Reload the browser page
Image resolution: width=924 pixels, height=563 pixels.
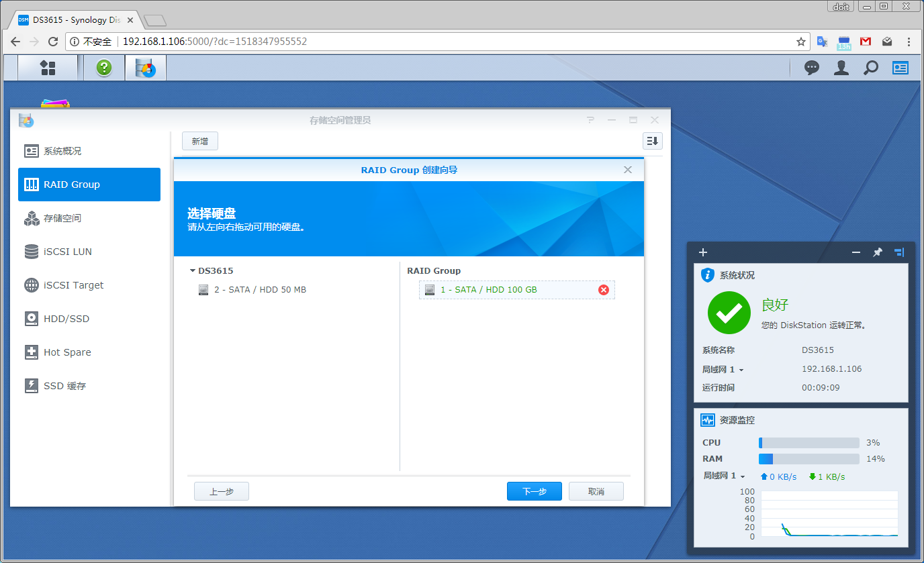pyautogui.click(x=54, y=42)
